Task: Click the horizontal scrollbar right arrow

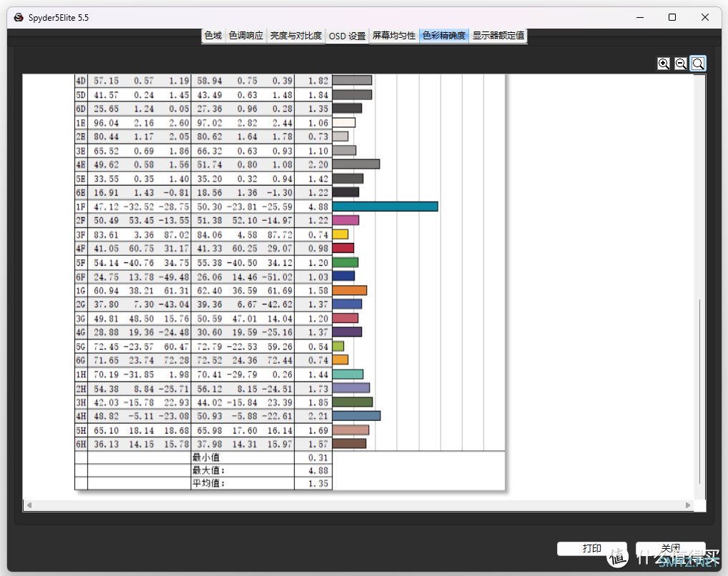Action: [688, 505]
